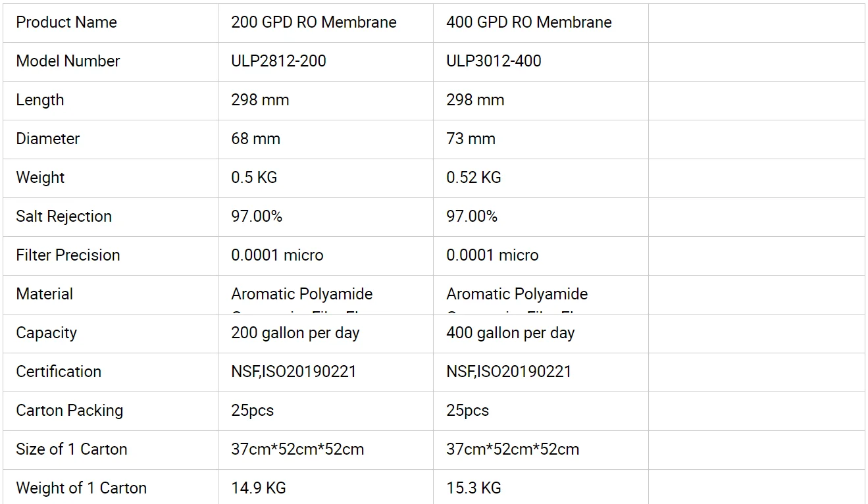Select the "Length" row label
868x504 pixels.
coord(40,100)
